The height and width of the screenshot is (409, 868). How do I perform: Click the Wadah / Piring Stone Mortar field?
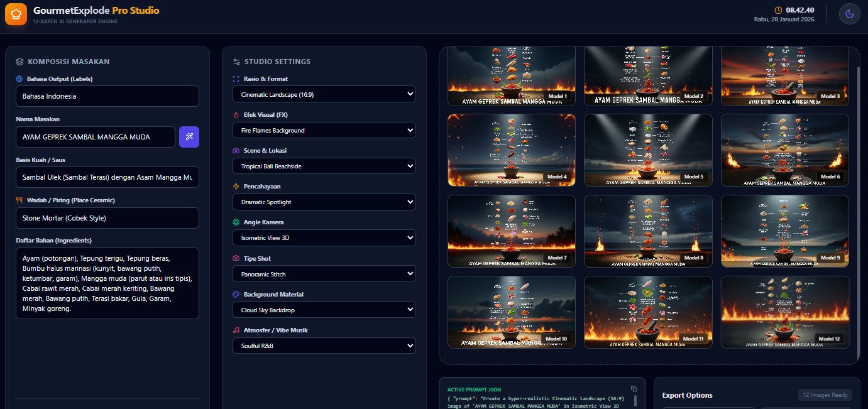tap(107, 218)
